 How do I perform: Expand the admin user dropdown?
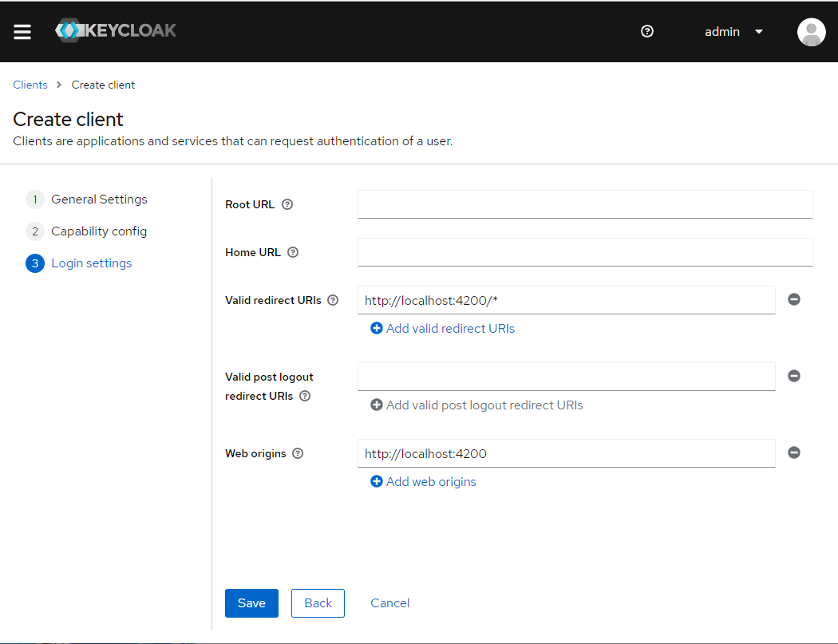[733, 32]
